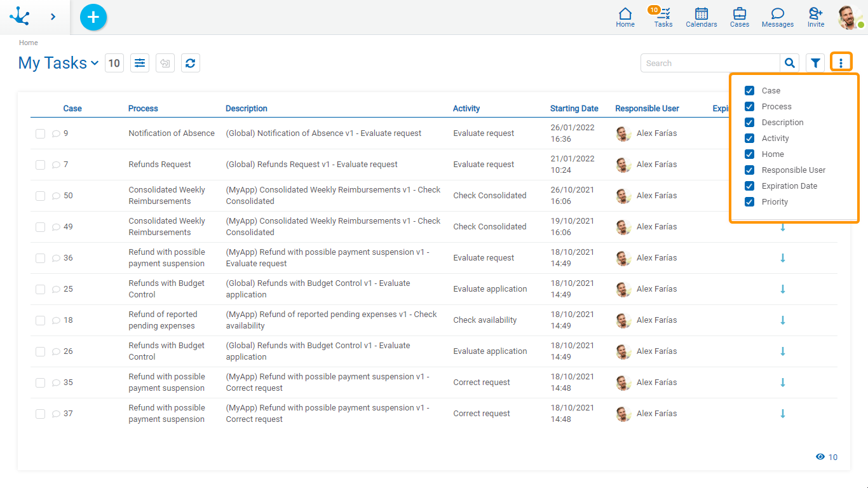Click the 26/01/2022 16:36 starting date
Viewport: 868px width, 488px height.
point(573,133)
